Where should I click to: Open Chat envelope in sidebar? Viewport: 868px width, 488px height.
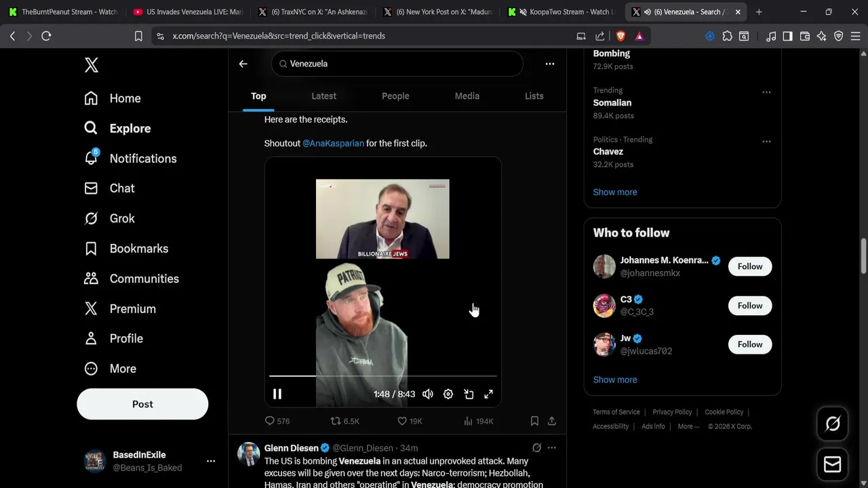coord(109,188)
